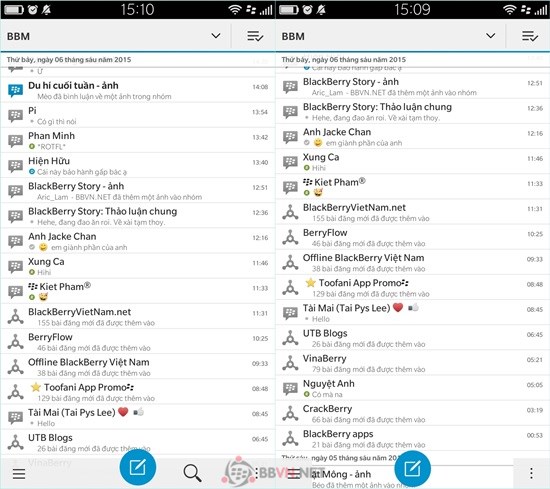Open CrackBerry feed item
Image resolution: width=550 pixels, height=489 pixels.
pyautogui.click(x=412, y=414)
